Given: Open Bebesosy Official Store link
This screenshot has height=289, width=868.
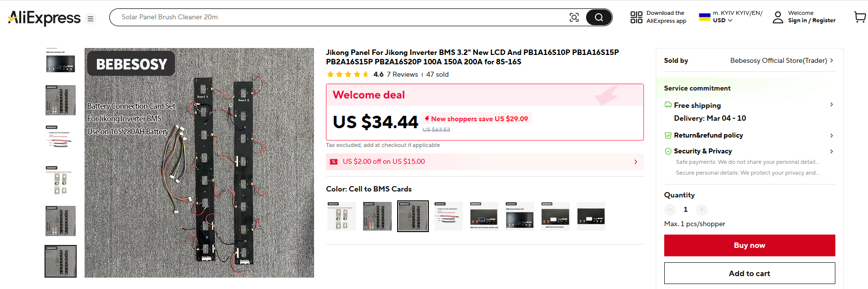Looking at the screenshot, I should click(778, 60).
